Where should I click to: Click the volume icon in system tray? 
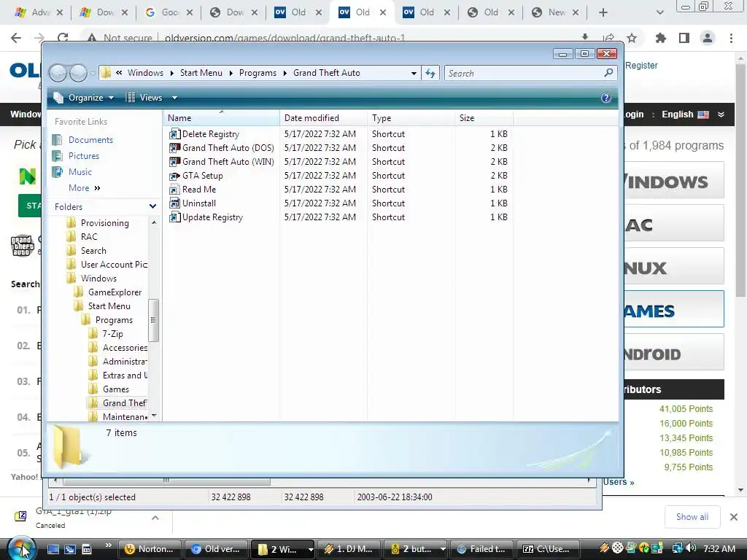click(692, 548)
